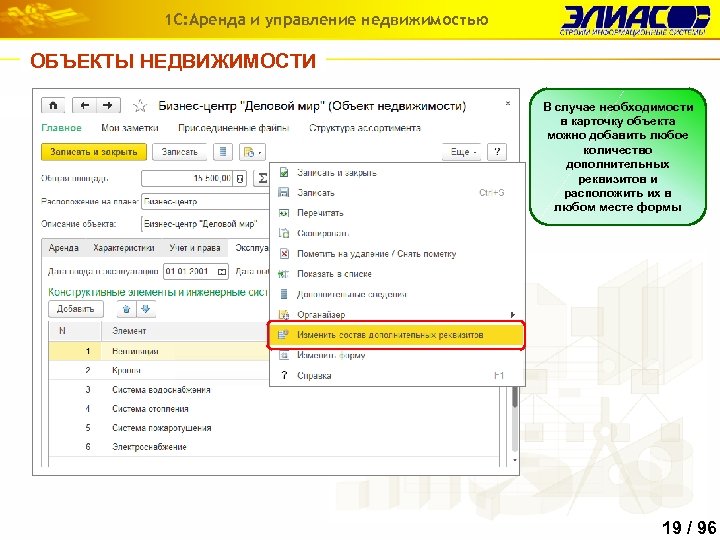This screenshot has width=720, height=540.
Task: Select row Электроснабжение
Action: pos(274,447)
